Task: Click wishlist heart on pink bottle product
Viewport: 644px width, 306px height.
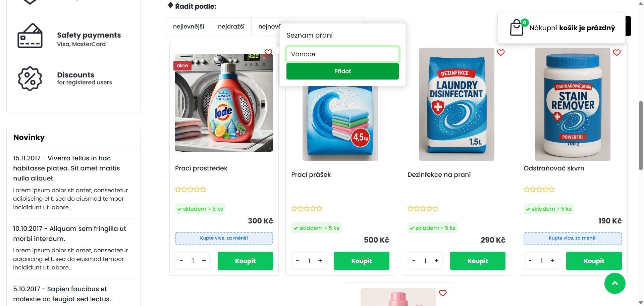Action: [x=443, y=293]
